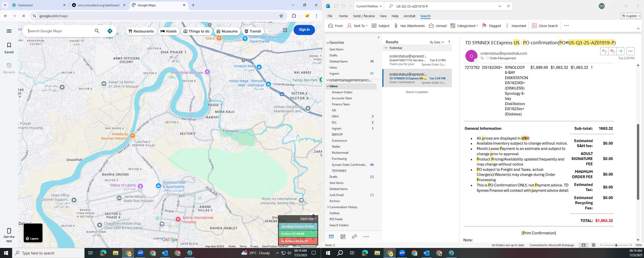
Task: Open Recents in Google Maps sidebar
Action: 9,68
